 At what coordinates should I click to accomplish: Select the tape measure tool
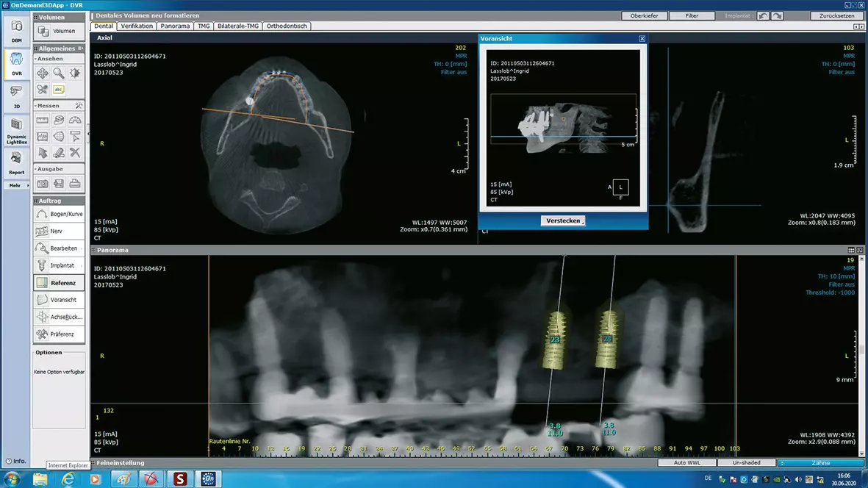click(59, 120)
